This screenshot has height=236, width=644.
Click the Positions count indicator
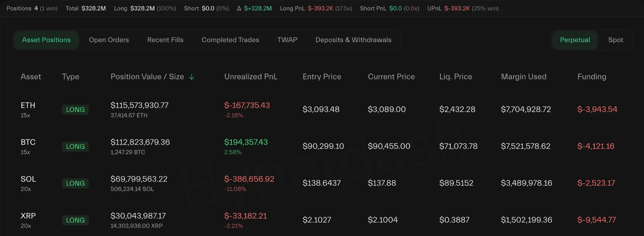[x=32, y=8]
